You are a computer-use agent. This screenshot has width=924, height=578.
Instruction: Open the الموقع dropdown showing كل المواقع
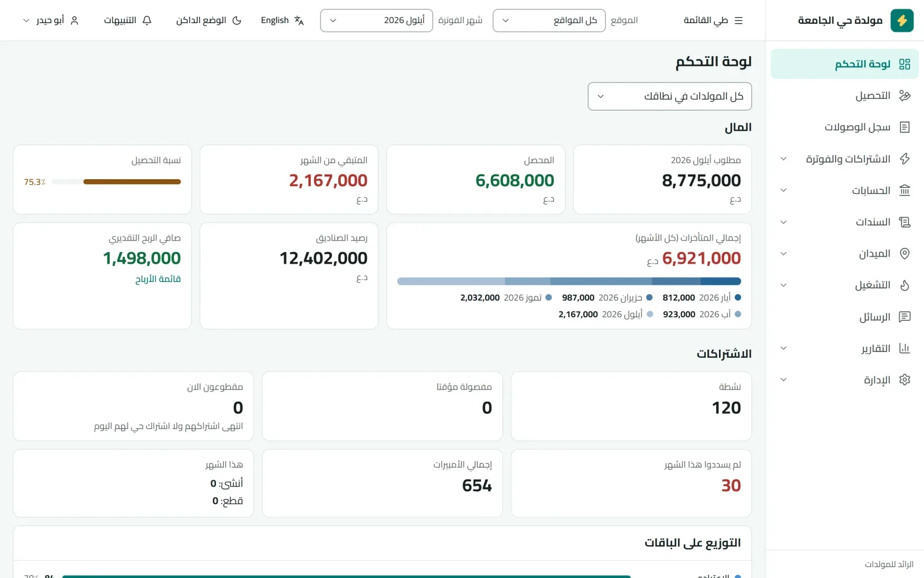(x=549, y=20)
